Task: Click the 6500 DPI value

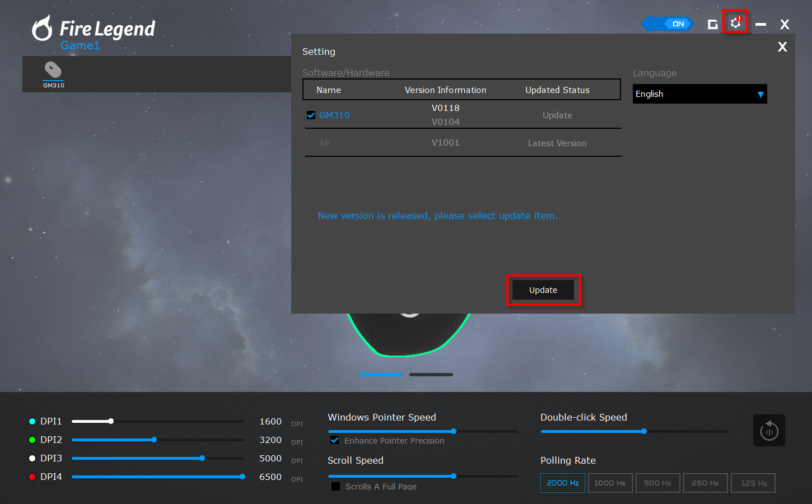Action: pos(270,477)
